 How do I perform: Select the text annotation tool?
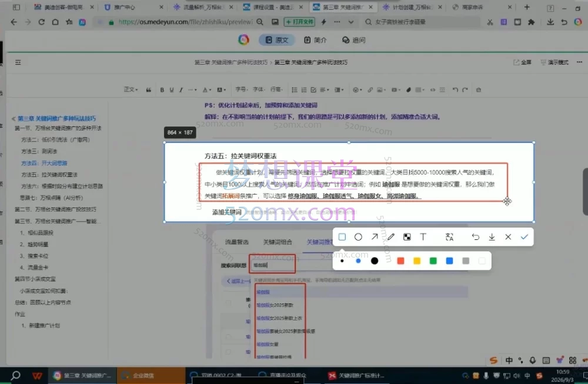pos(423,237)
